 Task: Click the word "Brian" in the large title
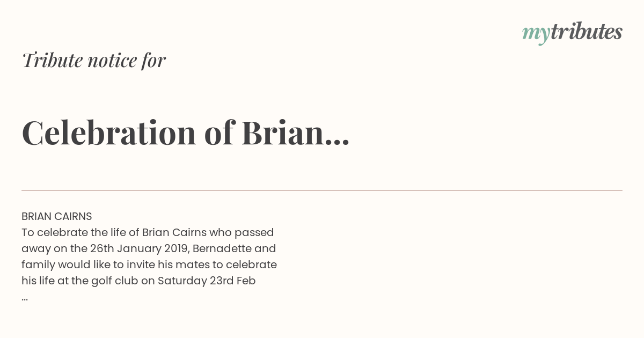point(283,132)
